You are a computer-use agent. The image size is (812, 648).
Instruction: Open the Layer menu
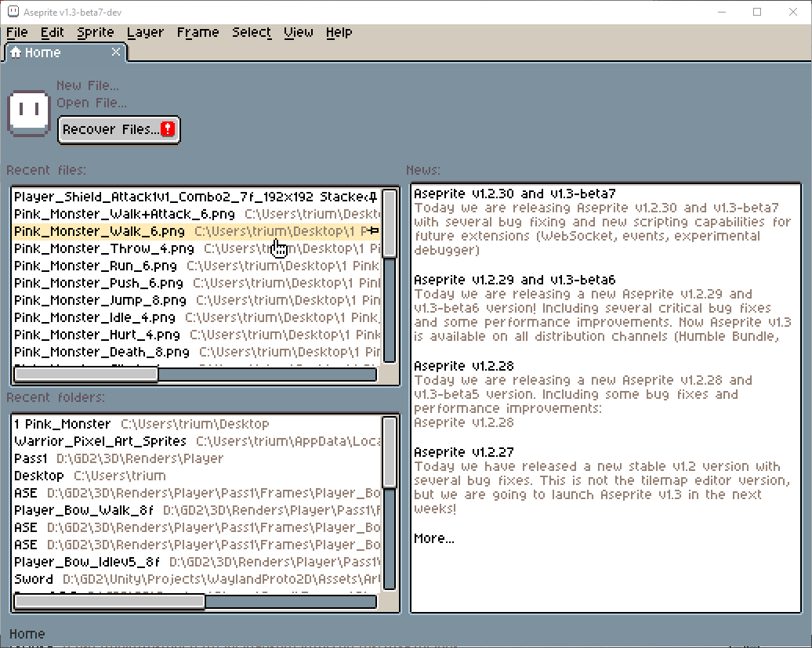point(145,33)
